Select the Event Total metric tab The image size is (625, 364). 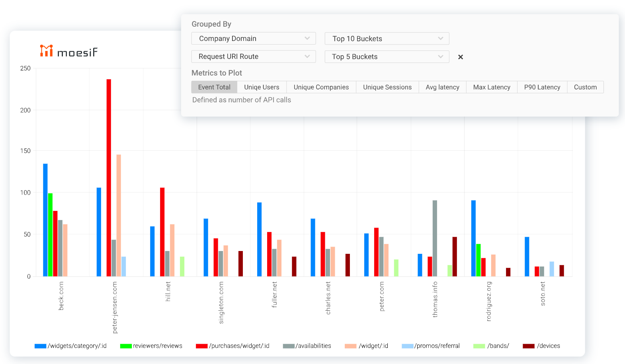[214, 87]
